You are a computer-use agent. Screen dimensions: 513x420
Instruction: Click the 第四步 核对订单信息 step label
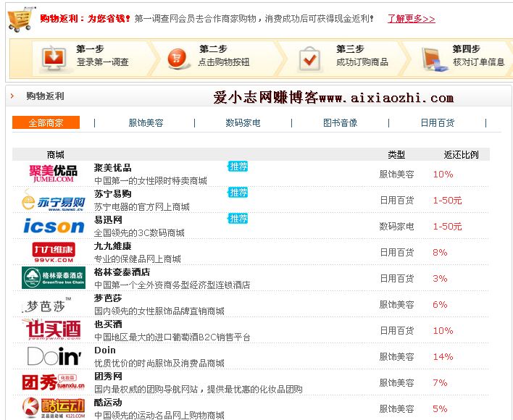click(x=479, y=56)
